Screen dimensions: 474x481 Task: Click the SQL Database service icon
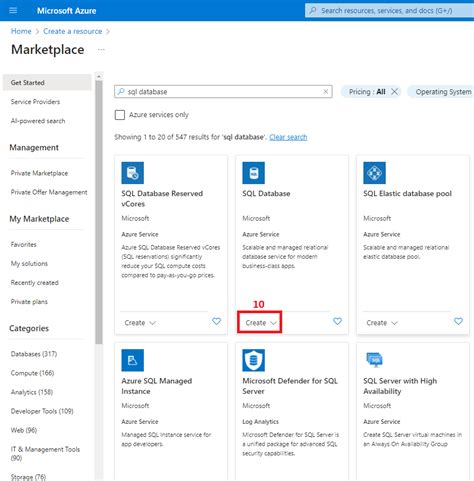point(253,173)
